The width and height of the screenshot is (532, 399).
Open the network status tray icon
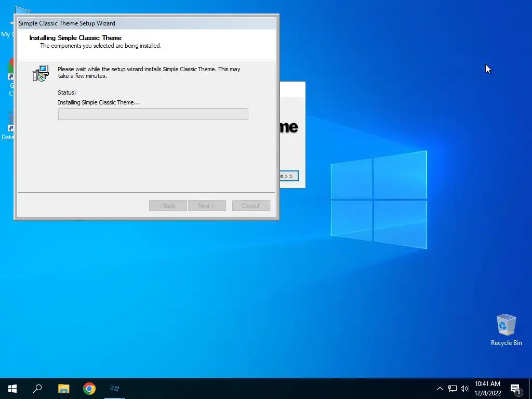(453, 389)
